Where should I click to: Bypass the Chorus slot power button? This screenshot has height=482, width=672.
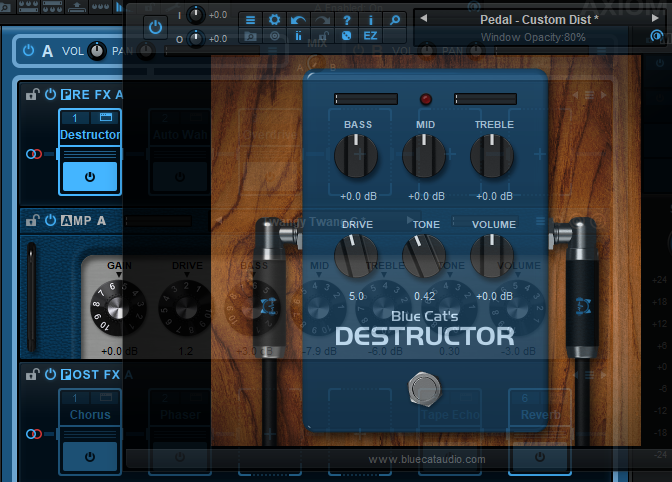pos(90,457)
